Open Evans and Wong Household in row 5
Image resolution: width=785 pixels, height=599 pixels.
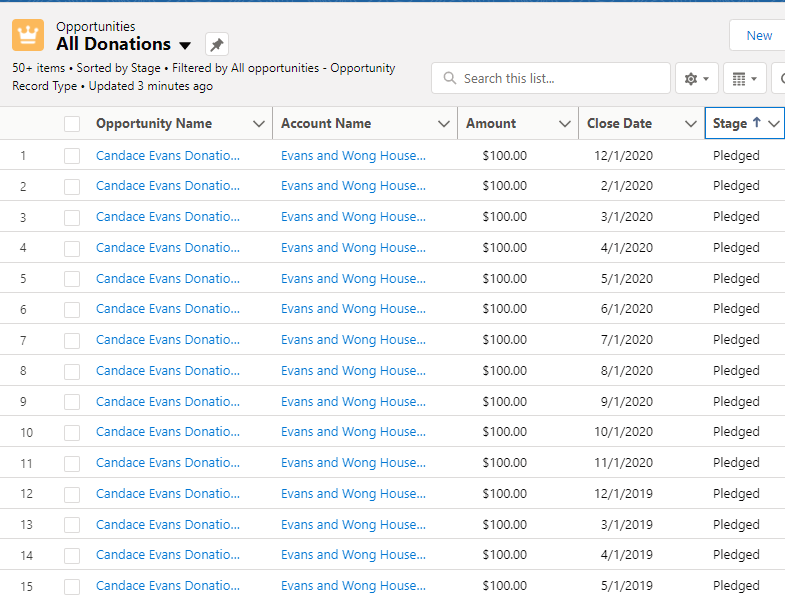(x=353, y=278)
